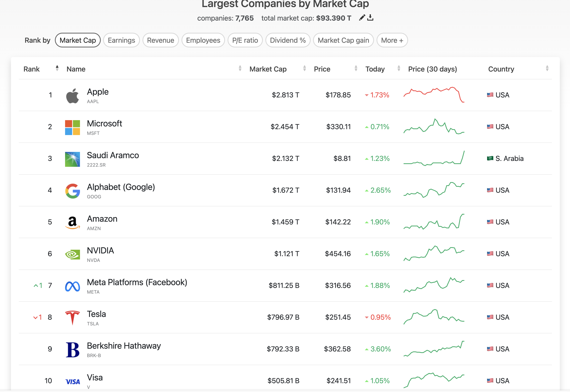Image resolution: width=570 pixels, height=392 pixels.
Task: Rank companies by Earnings
Action: (x=121, y=40)
